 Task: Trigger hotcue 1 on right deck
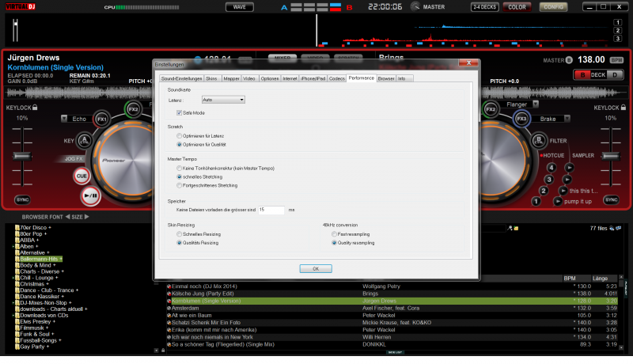[x=536, y=201]
